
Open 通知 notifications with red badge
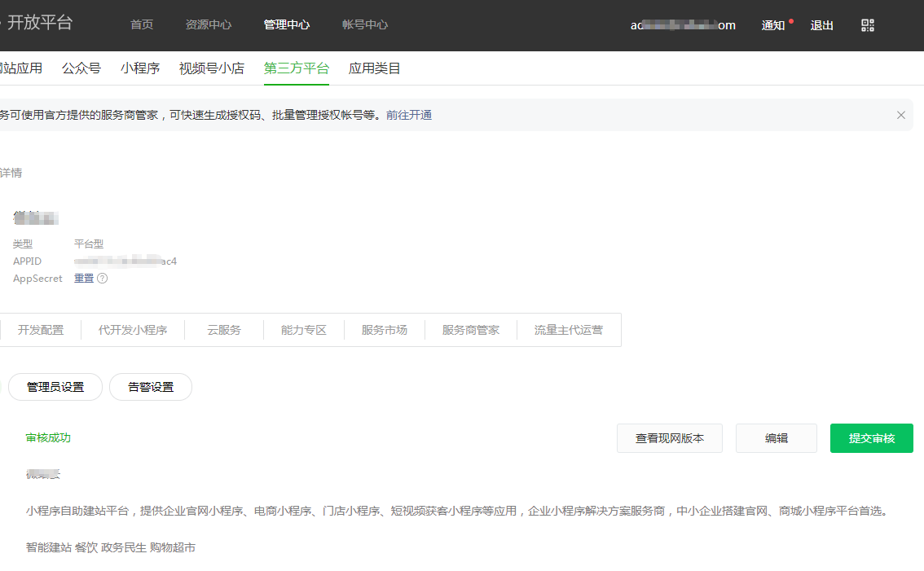point(771,25)
